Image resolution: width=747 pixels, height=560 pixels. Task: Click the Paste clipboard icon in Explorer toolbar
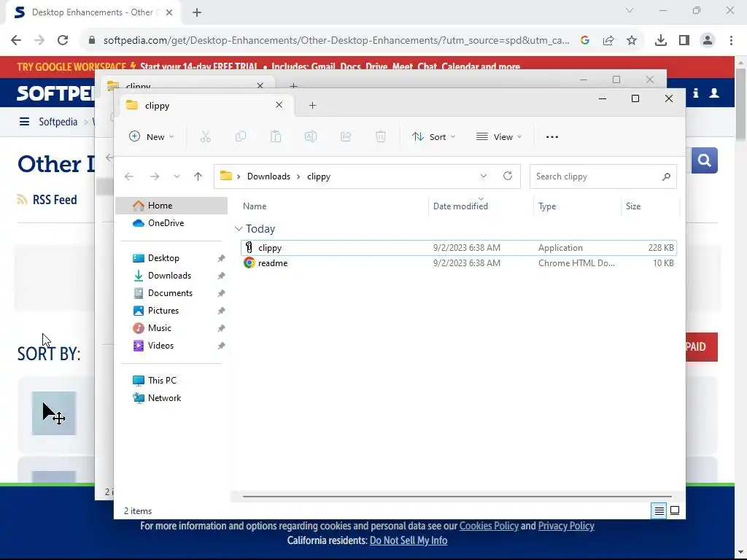[x=276, y=137]
